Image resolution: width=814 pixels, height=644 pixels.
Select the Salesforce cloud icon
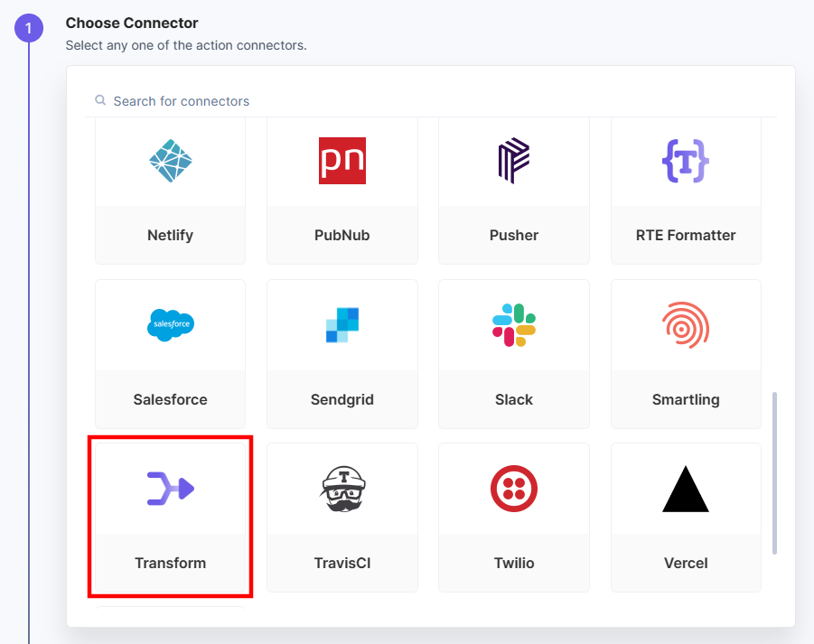tap(170, 325)
